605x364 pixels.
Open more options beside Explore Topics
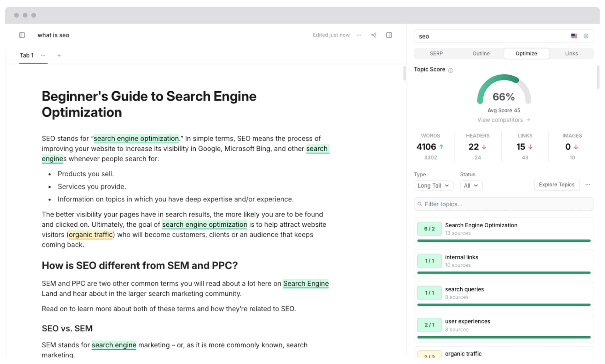tap(588, 185)
